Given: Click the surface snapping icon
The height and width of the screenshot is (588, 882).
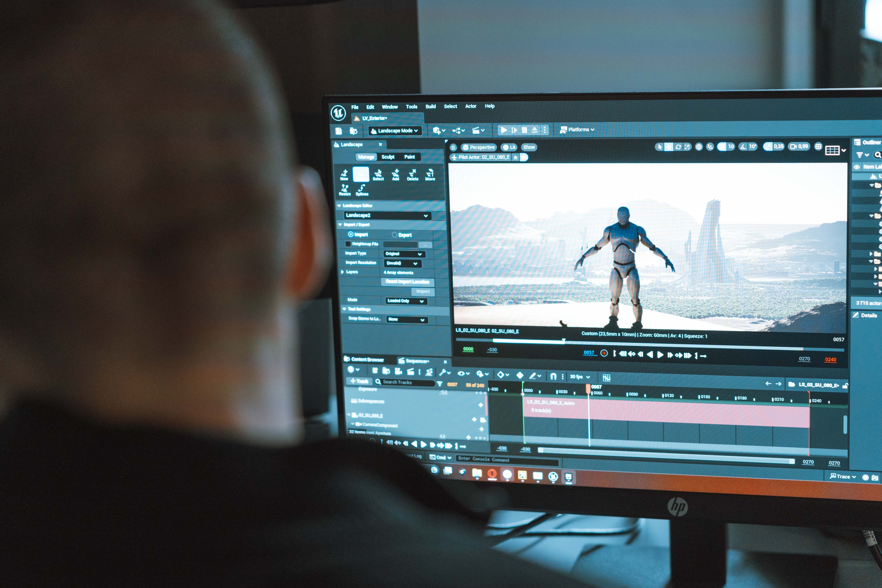Looking at the screenshot, I should [x=710, y=147].
